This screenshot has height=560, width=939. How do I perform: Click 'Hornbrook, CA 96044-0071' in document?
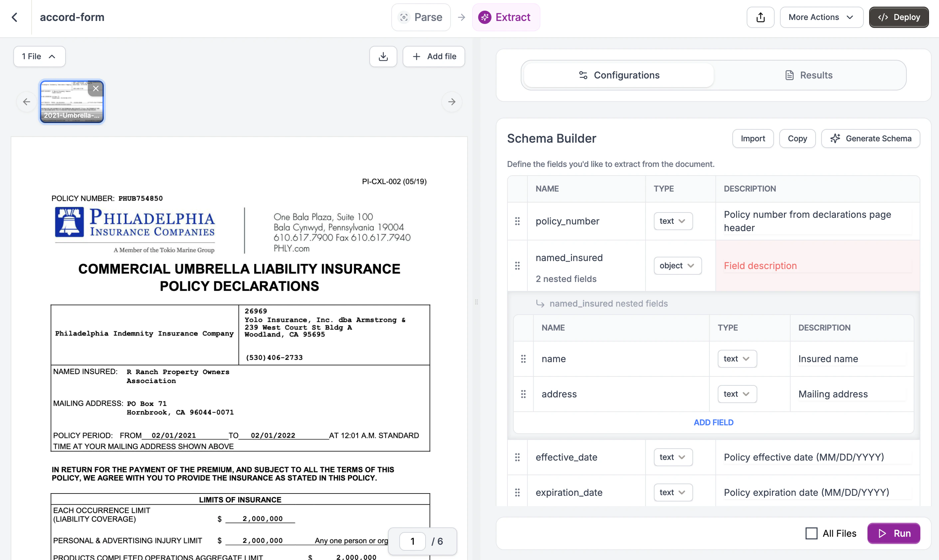point(180,412)
